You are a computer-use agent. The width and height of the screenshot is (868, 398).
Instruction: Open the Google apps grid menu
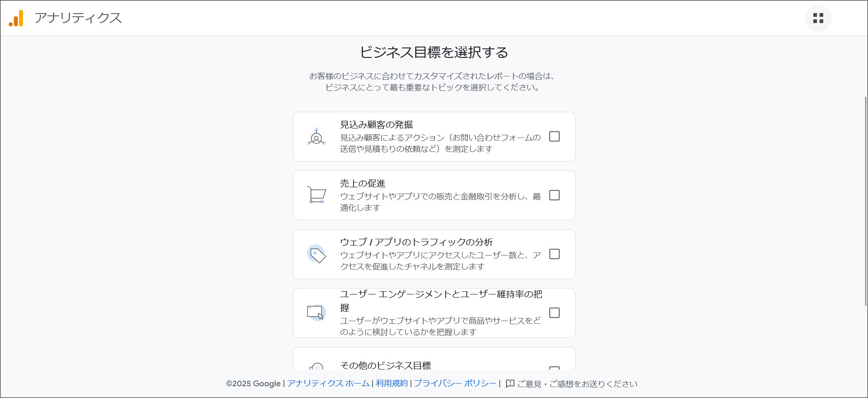(818, 18)
